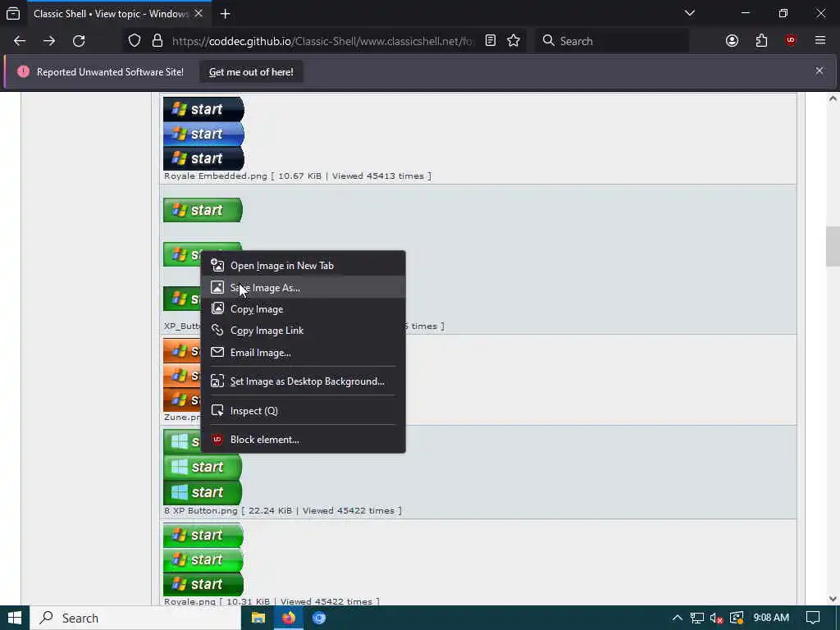Click the taskbar Search box
Image resolution: width=840 pixels, height=630 pixels.
[x=135, y=619]
